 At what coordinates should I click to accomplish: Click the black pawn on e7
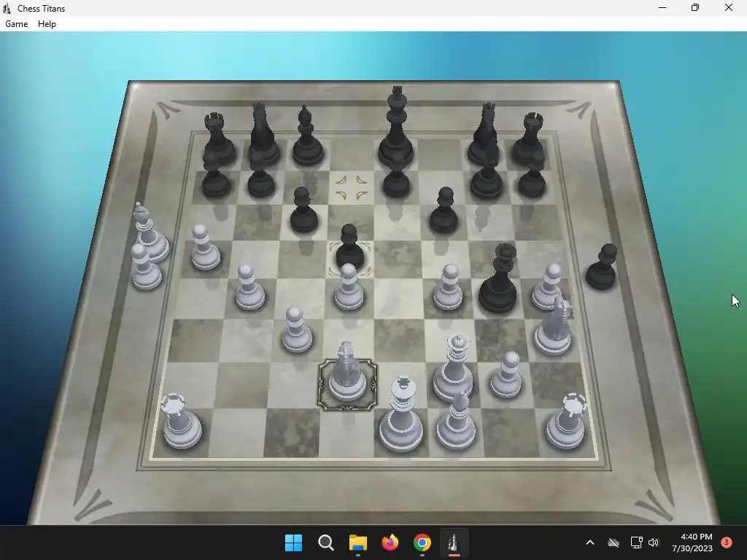[x=396, y=176]
